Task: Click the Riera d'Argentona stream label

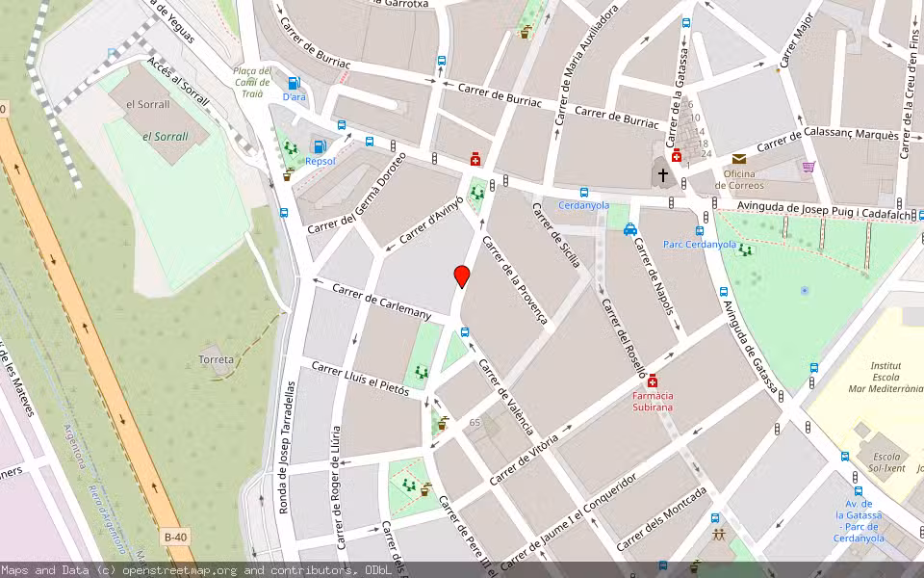Action: (x=107, y=520)
